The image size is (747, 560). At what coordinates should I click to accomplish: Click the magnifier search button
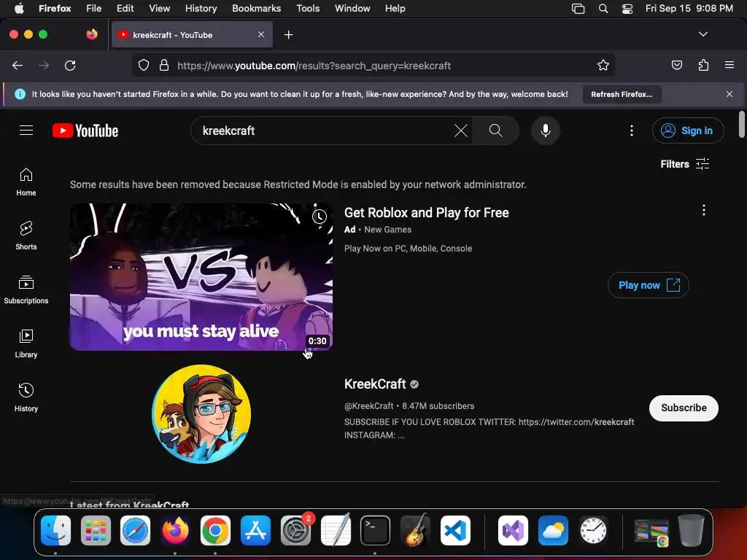coord(495,131)
